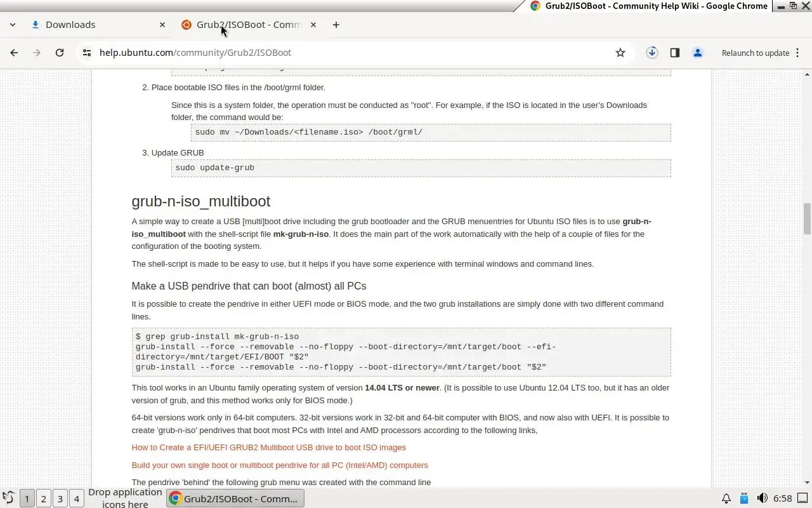Reload the current page
Viewport: 812px width, 508px height.
pyautogui.click(x=60, y=53)
